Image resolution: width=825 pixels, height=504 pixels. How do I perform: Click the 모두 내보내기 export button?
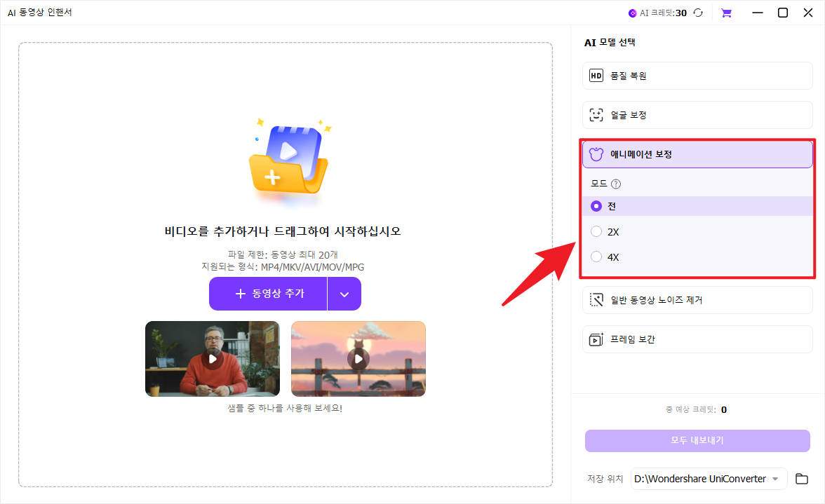coord(697,440)
